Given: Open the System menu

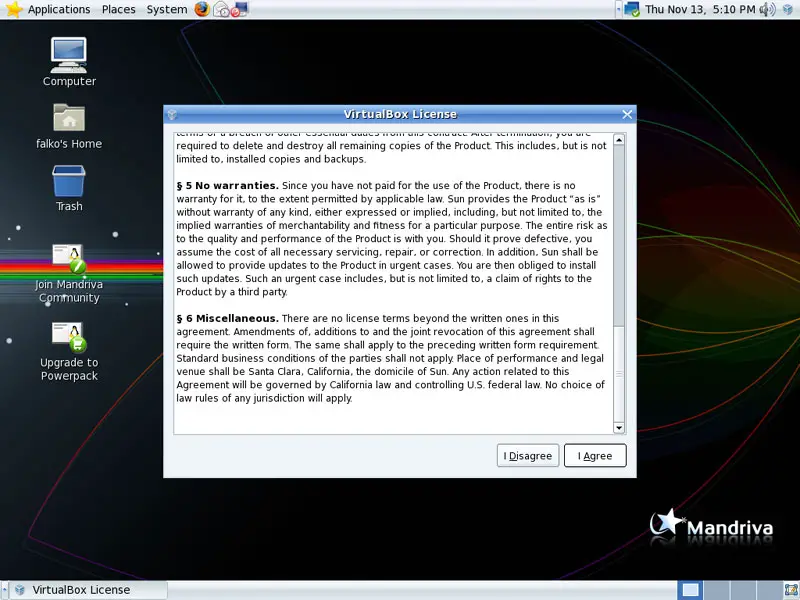Looking at the screenshot, I should [x=167, y=9].
